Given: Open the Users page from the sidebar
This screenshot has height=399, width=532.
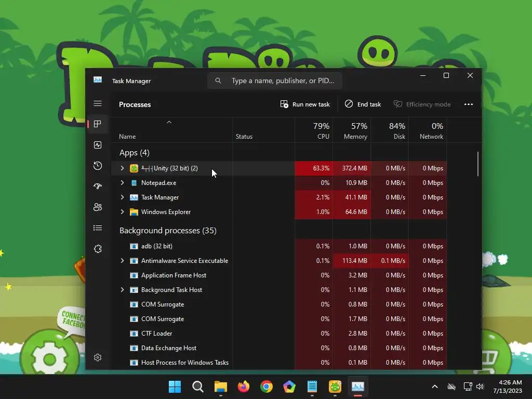Looking at the screenshot, I should (98, 207).
